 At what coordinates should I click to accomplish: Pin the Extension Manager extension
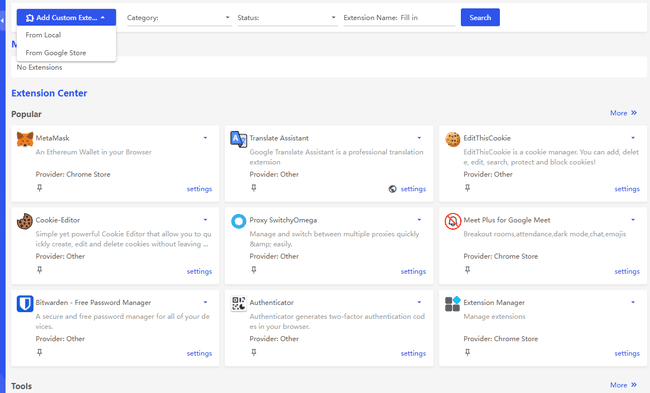pyautogui.click(x=468, y=352)
